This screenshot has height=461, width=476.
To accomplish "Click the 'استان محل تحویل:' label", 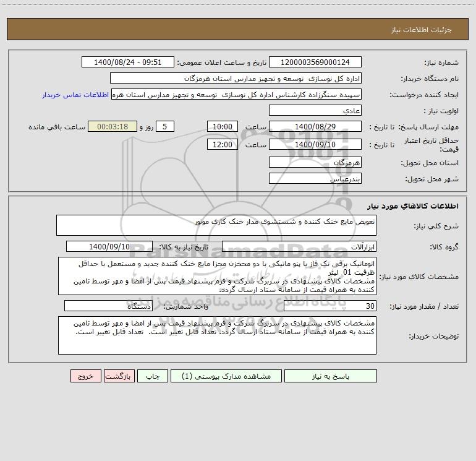I will coord(430,163).
